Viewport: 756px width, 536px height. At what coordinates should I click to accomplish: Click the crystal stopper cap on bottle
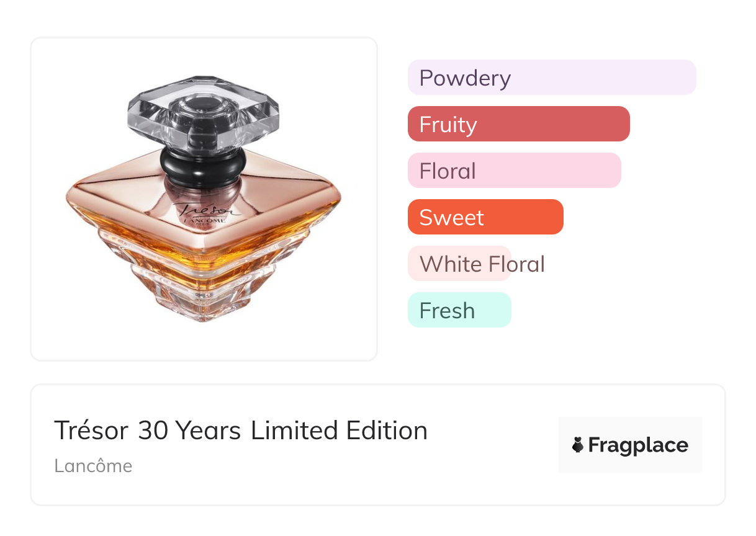[x=203, y=112]
